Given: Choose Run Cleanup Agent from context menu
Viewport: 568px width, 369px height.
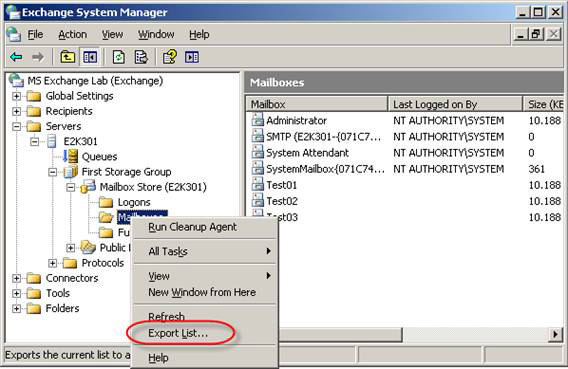Looking at the screenshot, I should [205, 227].
